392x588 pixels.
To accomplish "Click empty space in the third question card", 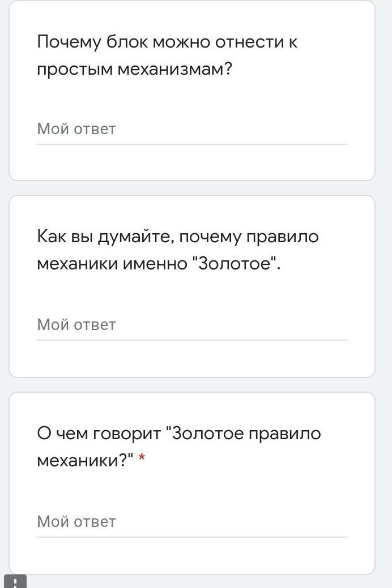I will pyautogui.click(x=192, y=557).
